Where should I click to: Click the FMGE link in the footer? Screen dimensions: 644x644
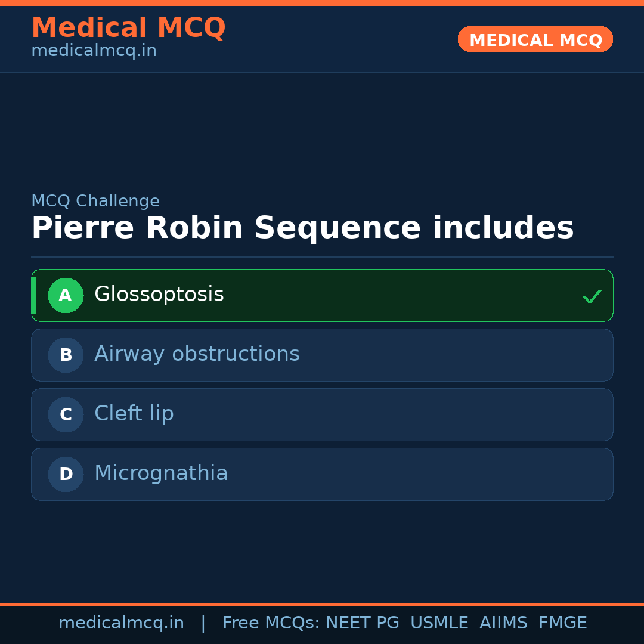(x=562, y=623)
